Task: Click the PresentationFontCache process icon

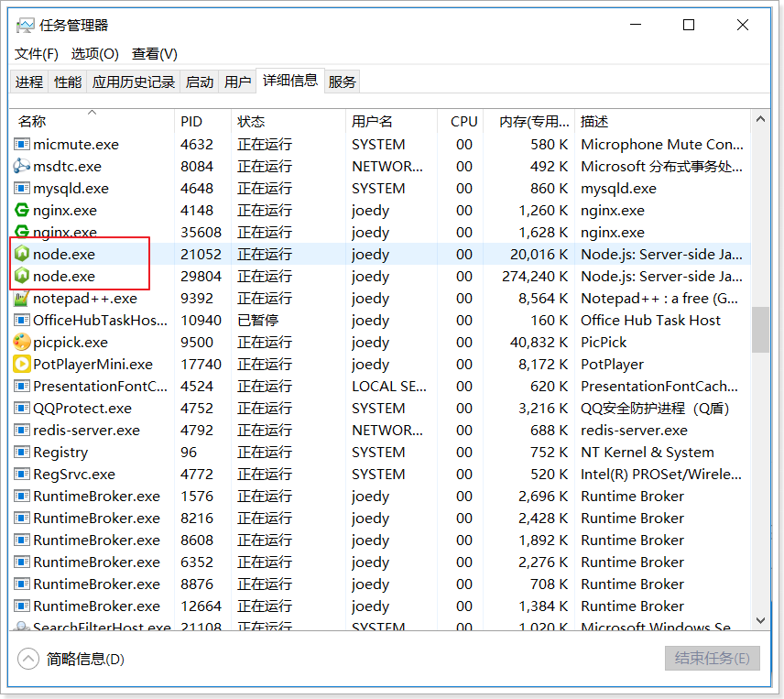Action: 21,387
